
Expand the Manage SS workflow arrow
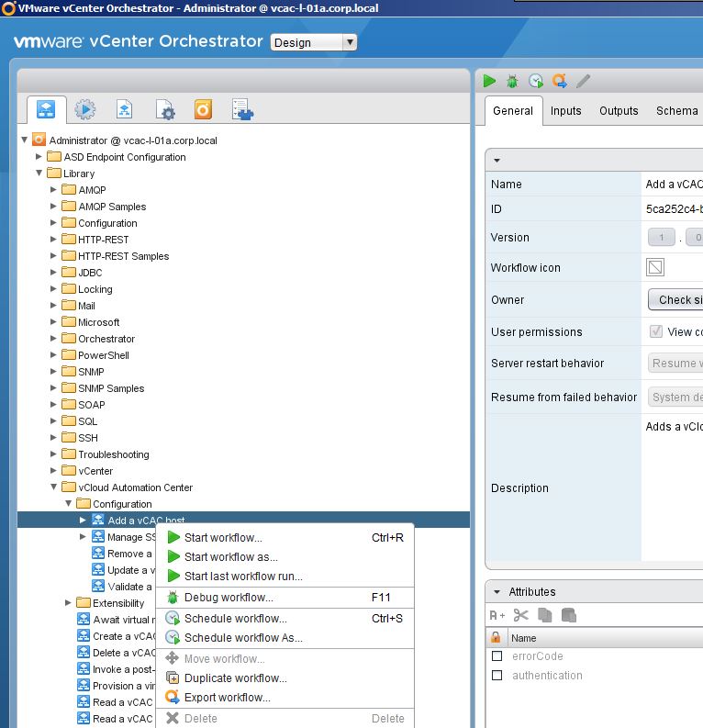click(83, 537)
